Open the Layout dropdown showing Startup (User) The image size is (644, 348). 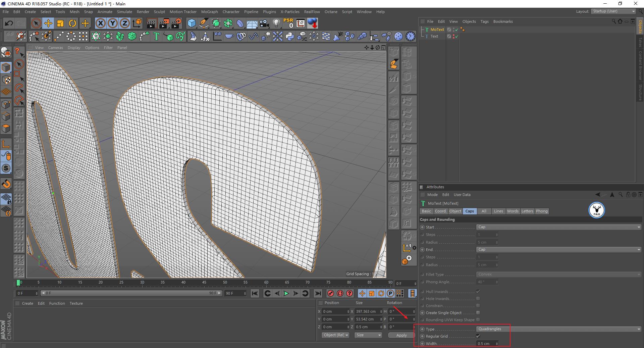click(613, 11)
